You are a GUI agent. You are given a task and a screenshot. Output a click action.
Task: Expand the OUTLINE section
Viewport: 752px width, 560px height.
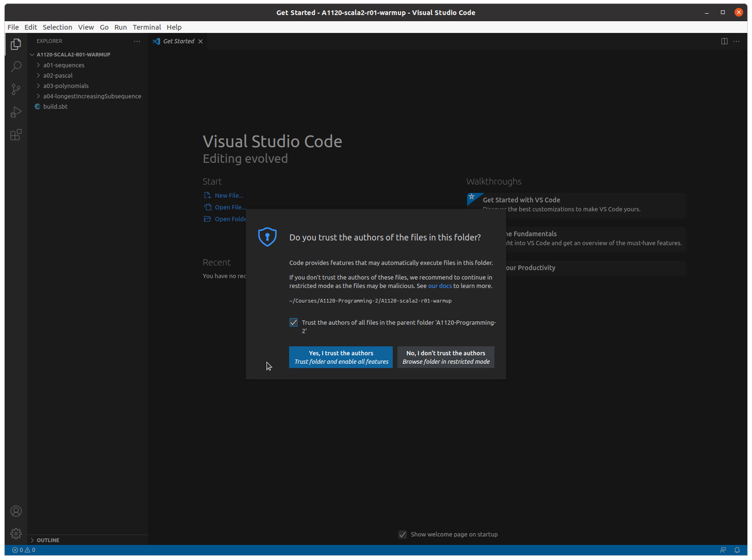[48, 540]
